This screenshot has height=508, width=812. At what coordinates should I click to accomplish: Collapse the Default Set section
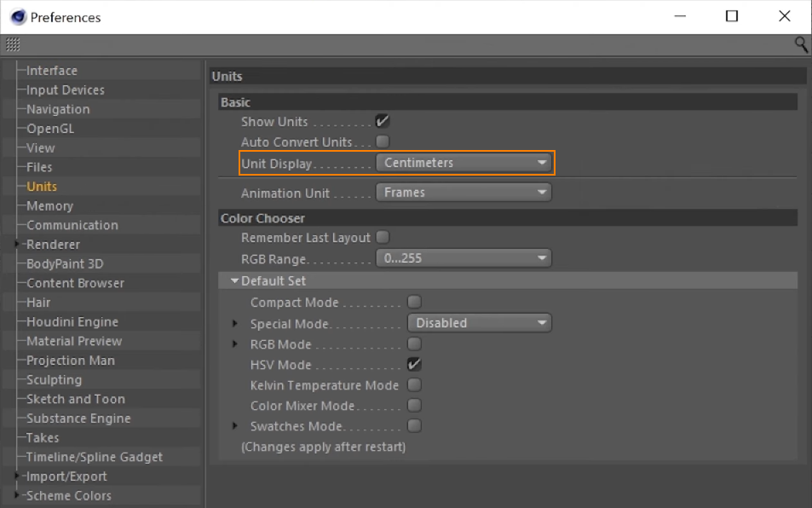[x=234, y=280]
